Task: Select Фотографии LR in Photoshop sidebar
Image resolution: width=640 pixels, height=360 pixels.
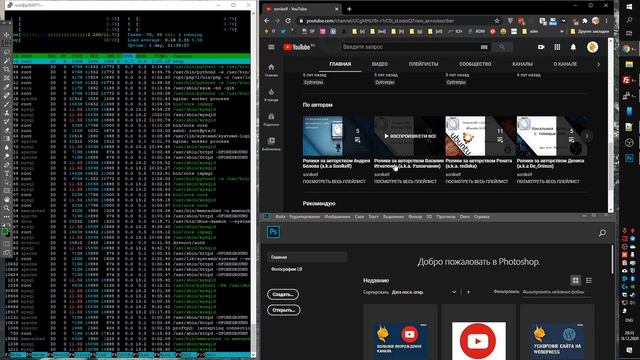Action: pyautogui.click(x=287, y=269)
